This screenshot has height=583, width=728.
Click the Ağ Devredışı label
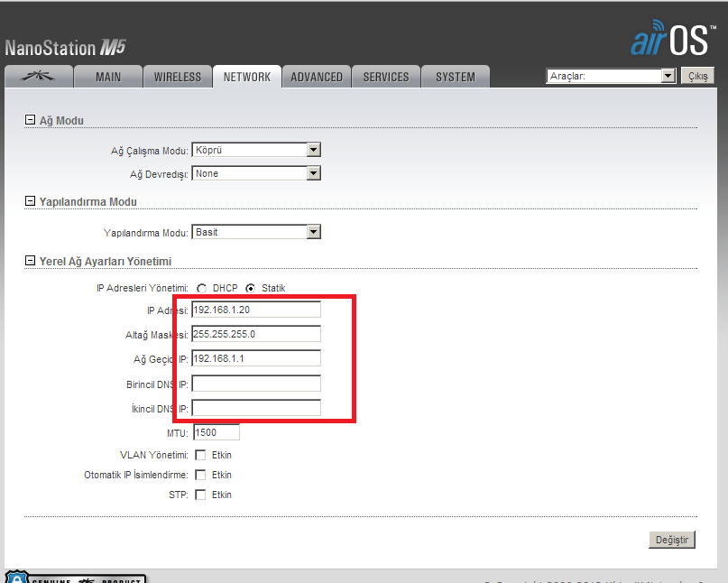point(160,174)
